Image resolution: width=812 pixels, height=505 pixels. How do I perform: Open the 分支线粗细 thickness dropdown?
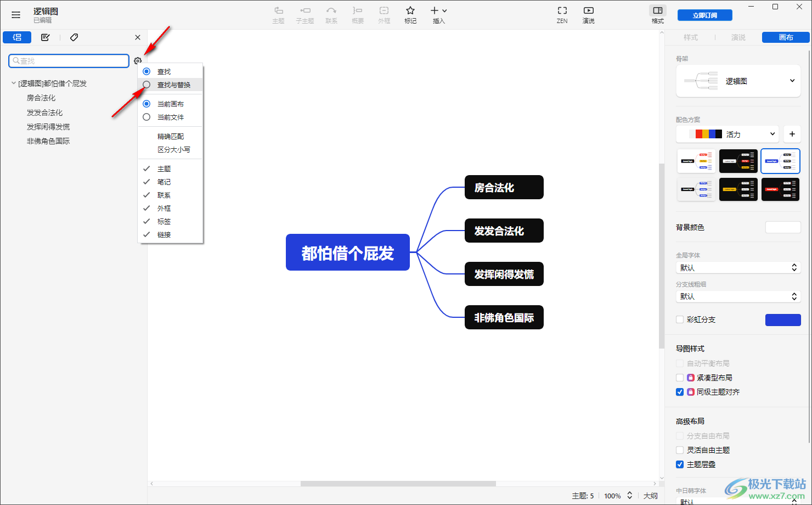coord(738,296)
